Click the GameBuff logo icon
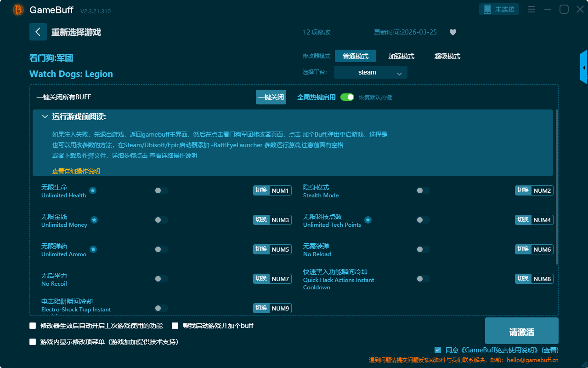Image resolution: width=588 pixels, height=368 pixels. click(x=18, y=10)
